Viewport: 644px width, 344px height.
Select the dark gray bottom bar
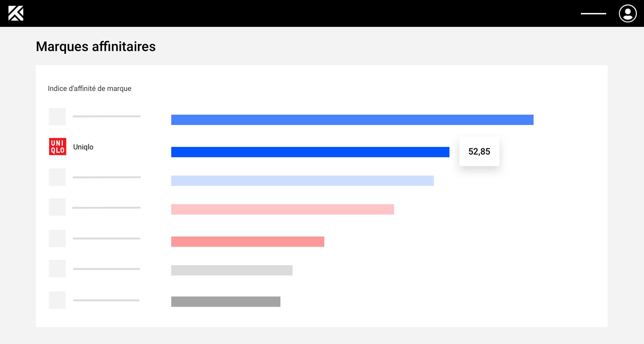226,302
